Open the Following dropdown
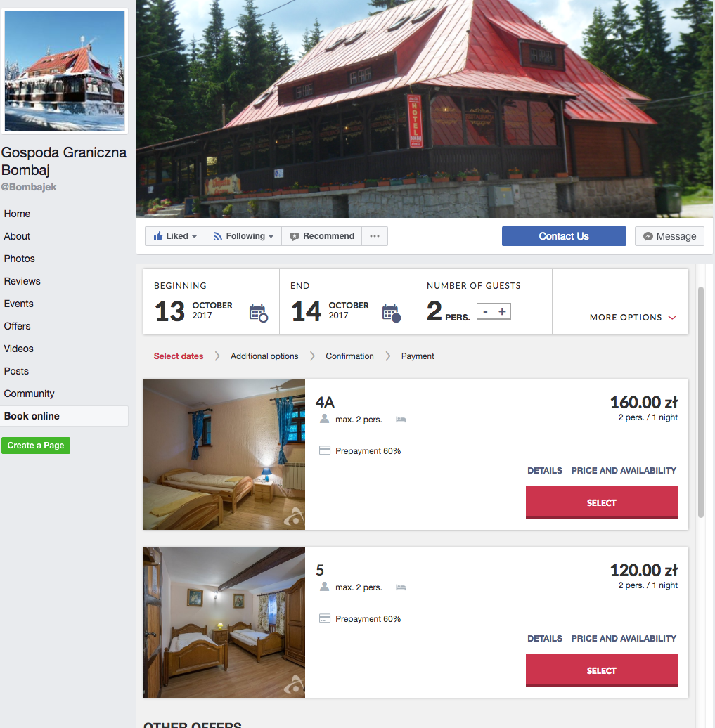 pos(243,236)
